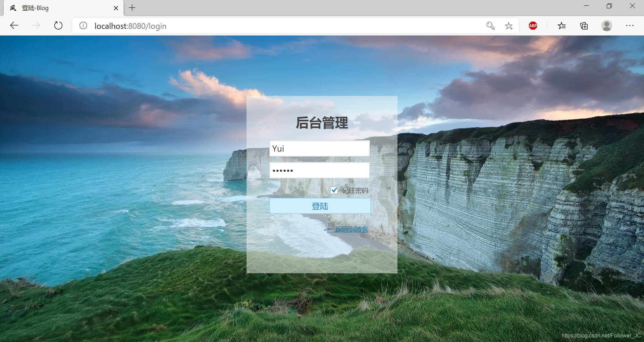644x342 pixels.
Task: Uncheck the 记住密码 checkbox
Action: coord(334,190)
